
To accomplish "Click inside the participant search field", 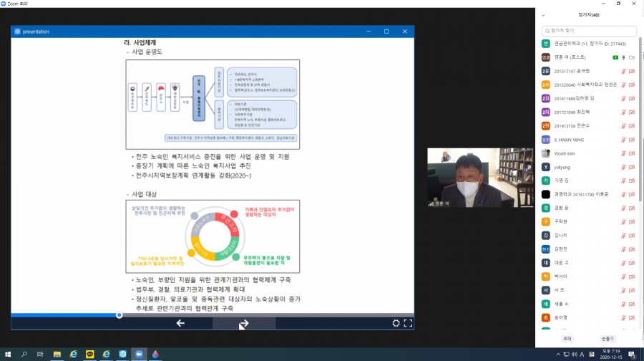I will pos(589,30).
